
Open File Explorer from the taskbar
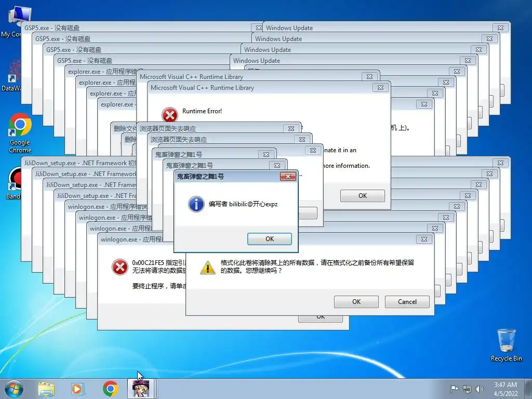[46, 389]
